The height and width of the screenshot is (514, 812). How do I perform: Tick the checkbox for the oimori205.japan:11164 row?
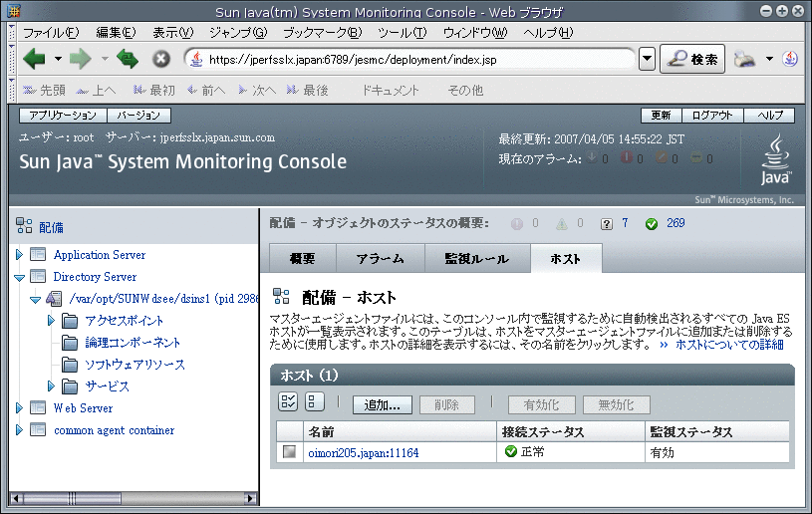click(x=289, y=452)
